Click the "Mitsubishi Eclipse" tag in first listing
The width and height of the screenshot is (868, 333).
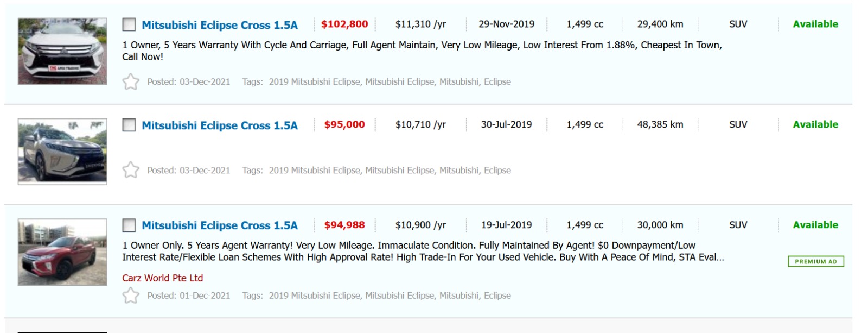coord(399,82)
